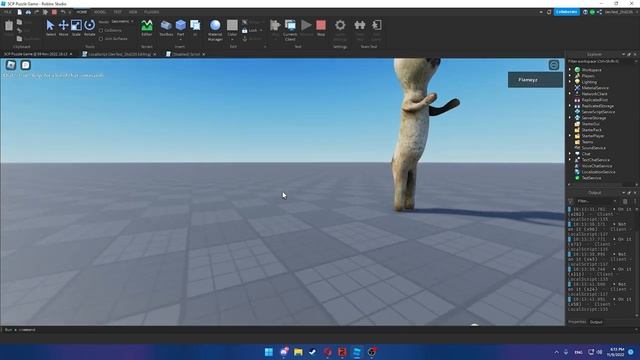Image resolution: width=640 pixels, height=360 pixels.
Task: Expand the ReplicatedStorage tree node
Action: 570,106
